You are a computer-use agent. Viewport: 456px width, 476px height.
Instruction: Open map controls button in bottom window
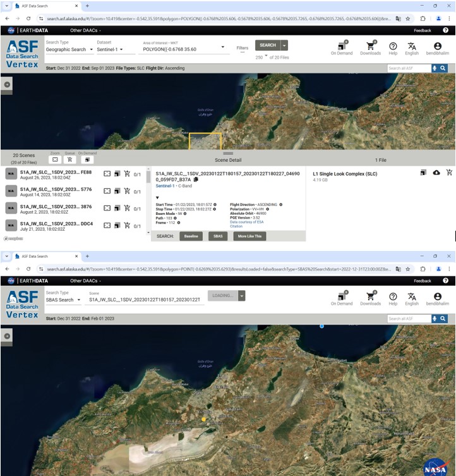coord(7,336)
